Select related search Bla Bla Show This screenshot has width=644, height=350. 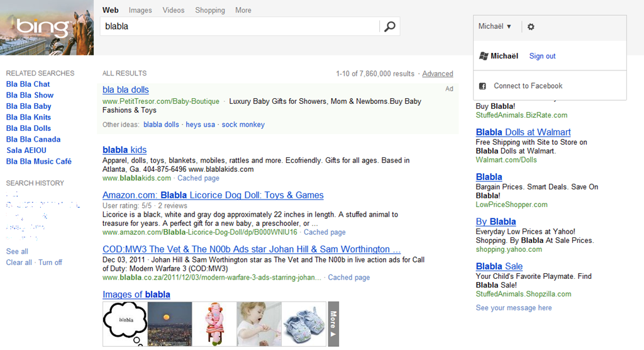click(30, 95)
